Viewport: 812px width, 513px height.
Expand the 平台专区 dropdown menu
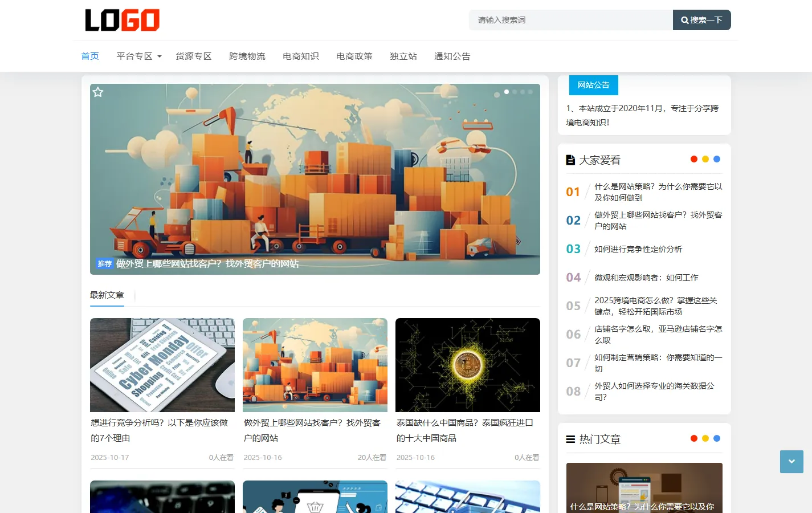[139, 56]
